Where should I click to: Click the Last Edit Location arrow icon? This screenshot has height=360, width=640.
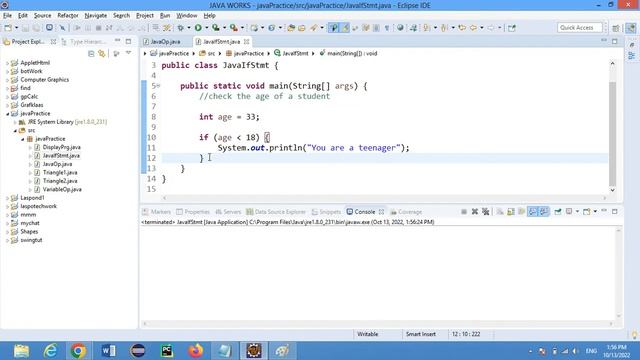pos(462,28)
